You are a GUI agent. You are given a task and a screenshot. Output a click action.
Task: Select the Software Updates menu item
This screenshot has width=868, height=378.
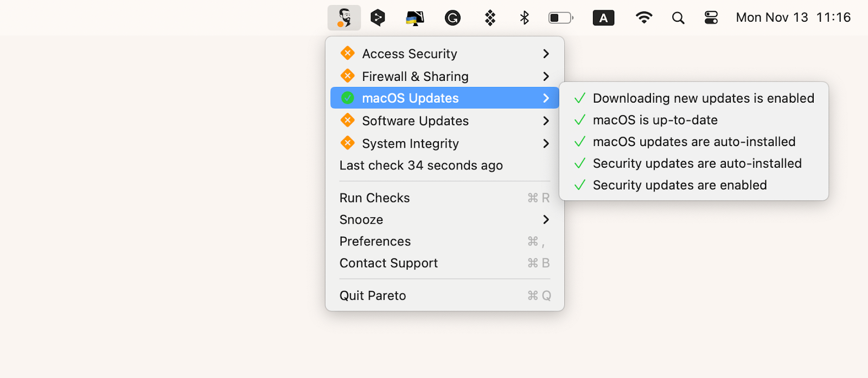[x=415, y=121]
